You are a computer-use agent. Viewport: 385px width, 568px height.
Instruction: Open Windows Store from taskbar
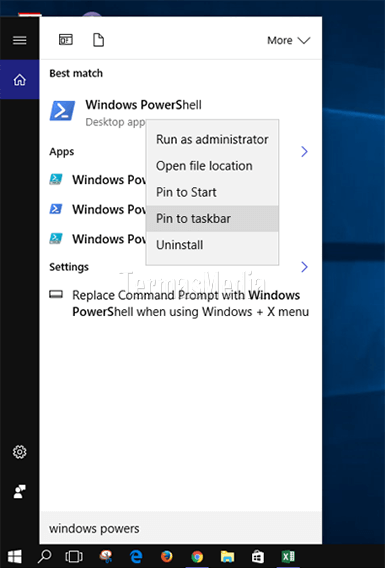pyautogui.click(x=258, y=556)
